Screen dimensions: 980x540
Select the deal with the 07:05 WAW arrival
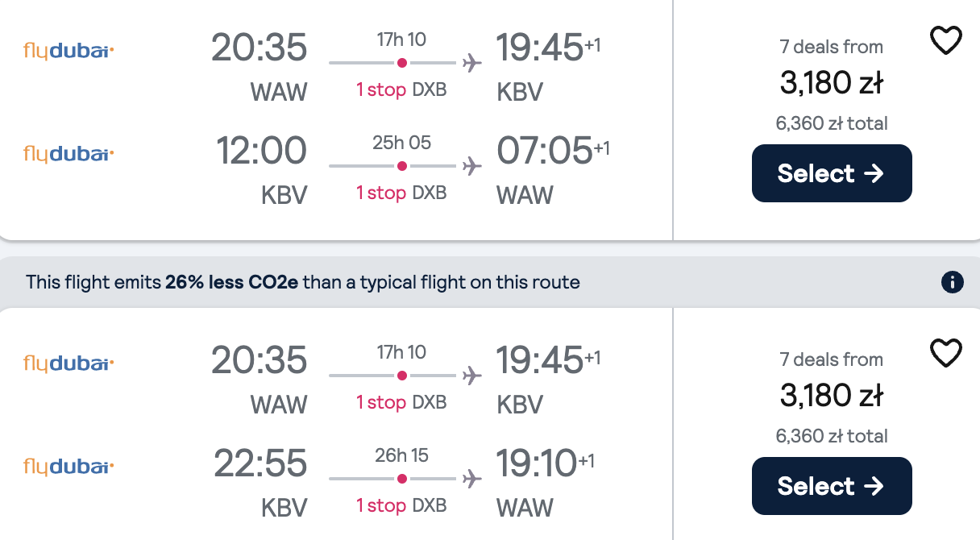tap(832, 173)
